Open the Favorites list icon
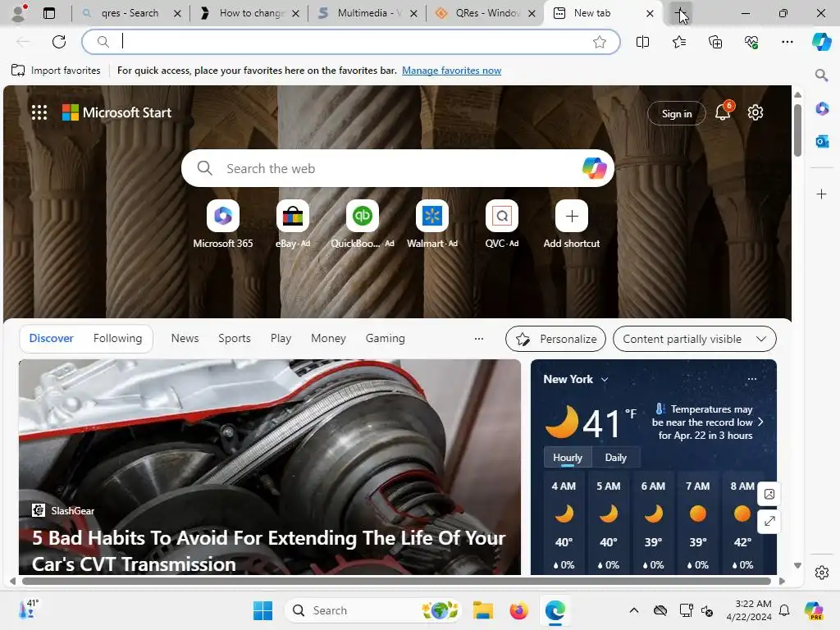Viewport: 840px width, 630px height. click(678, 42)
